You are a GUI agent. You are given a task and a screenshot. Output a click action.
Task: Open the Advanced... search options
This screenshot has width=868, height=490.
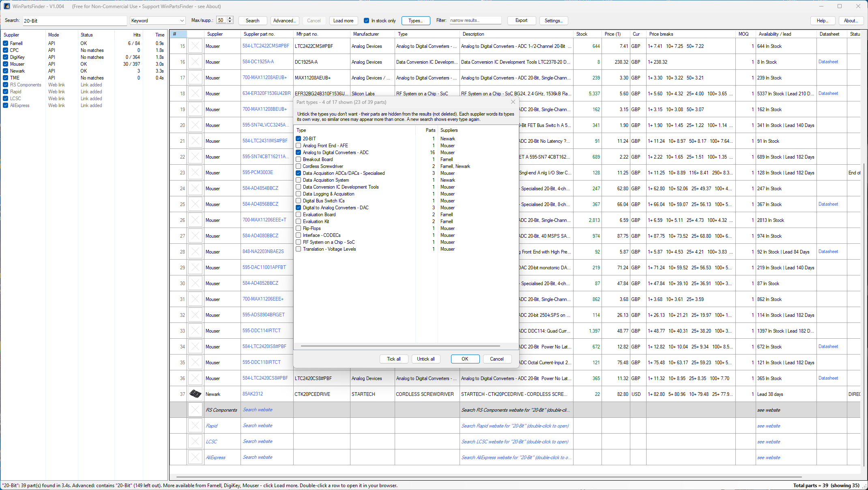[x=284, y=21]
